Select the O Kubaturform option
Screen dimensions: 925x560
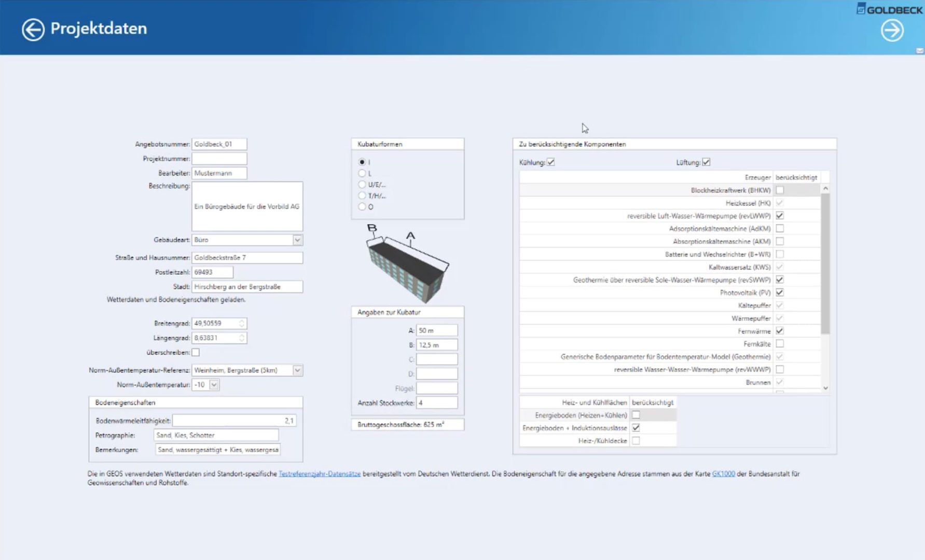(x=362, y=207)
